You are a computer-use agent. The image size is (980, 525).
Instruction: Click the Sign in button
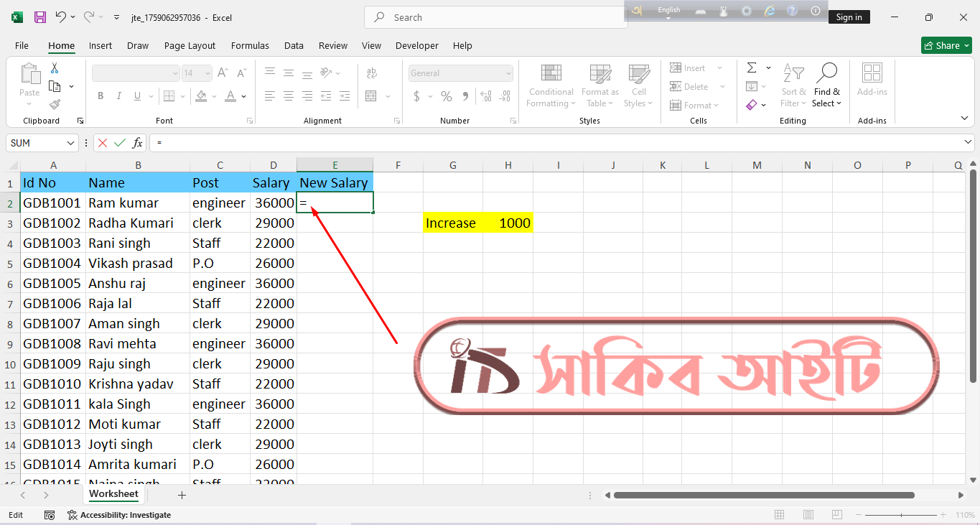[x=849, y=16]
